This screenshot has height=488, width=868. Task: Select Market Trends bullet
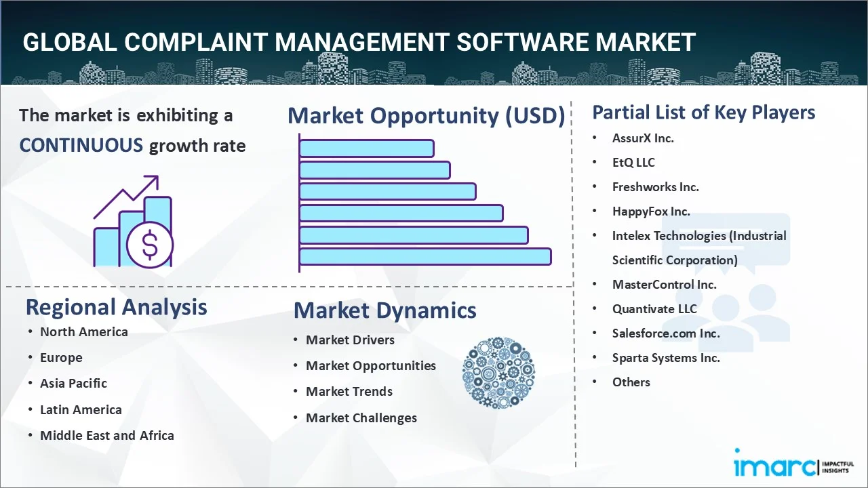point(349,391)
